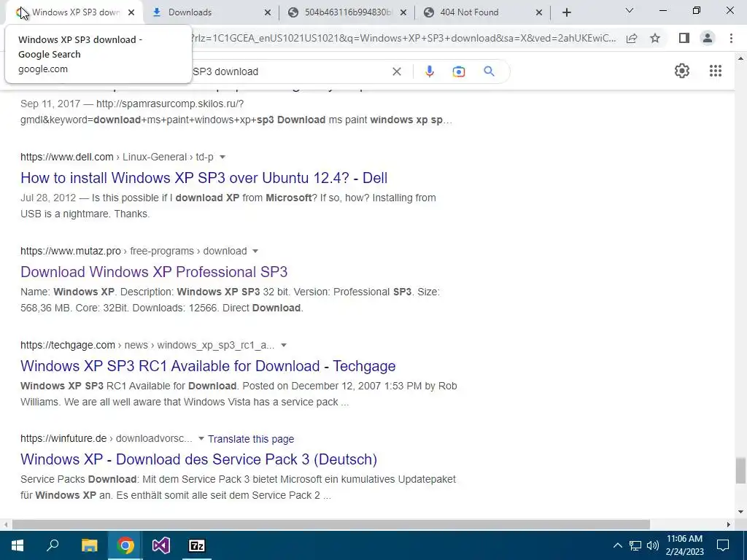The height and width of the screenshot is (560, 747).
Task: Select the Windows XP SP3 download tab
Action: click(x=74, y=12)
